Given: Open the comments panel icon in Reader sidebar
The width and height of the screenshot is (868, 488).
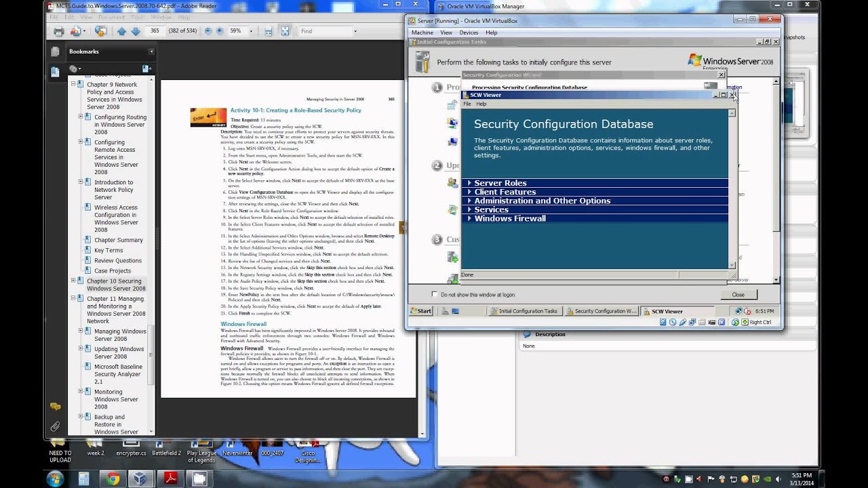Looking at the screenshot, I should (56, 407).
